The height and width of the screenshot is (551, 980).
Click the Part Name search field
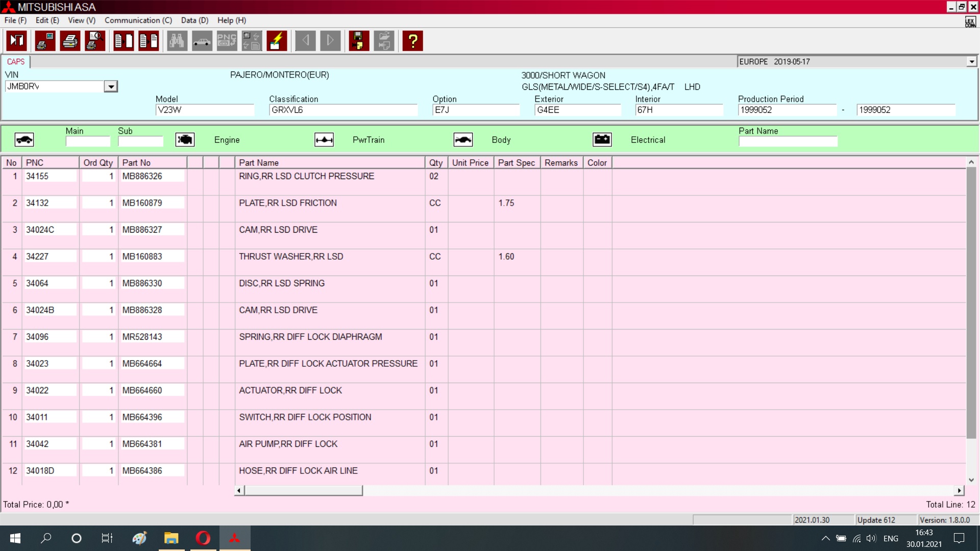click(788, 141)
